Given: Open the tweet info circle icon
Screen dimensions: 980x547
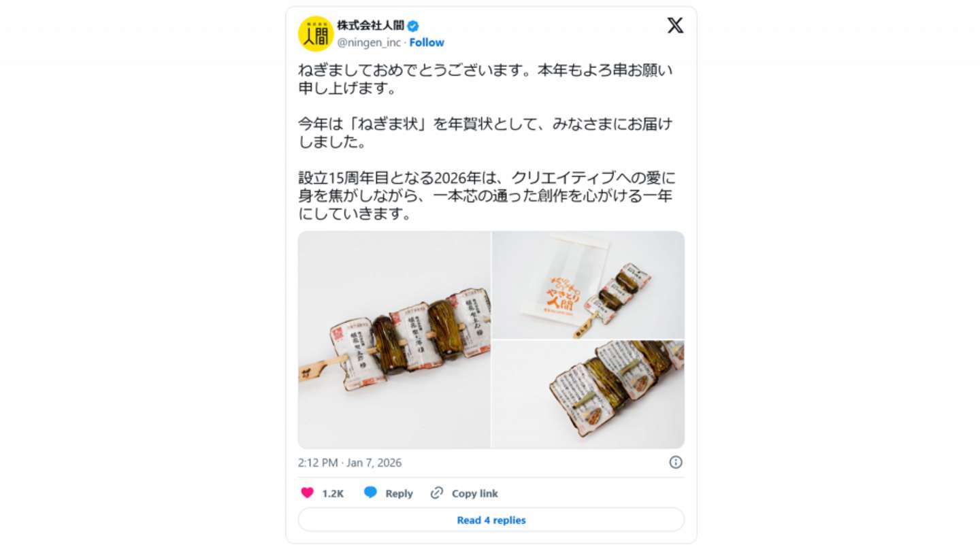Looking at the screenshot, I should click(x=675, y=463).
